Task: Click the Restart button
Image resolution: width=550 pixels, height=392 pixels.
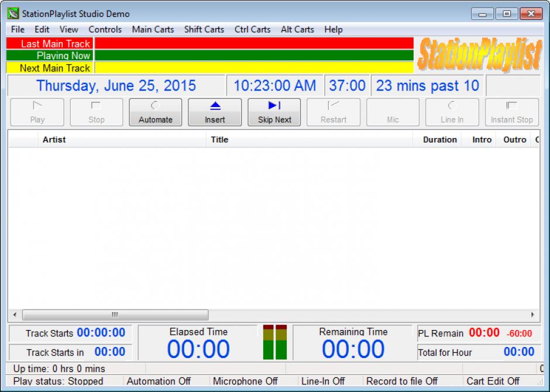Action: (x=334, y=112)
